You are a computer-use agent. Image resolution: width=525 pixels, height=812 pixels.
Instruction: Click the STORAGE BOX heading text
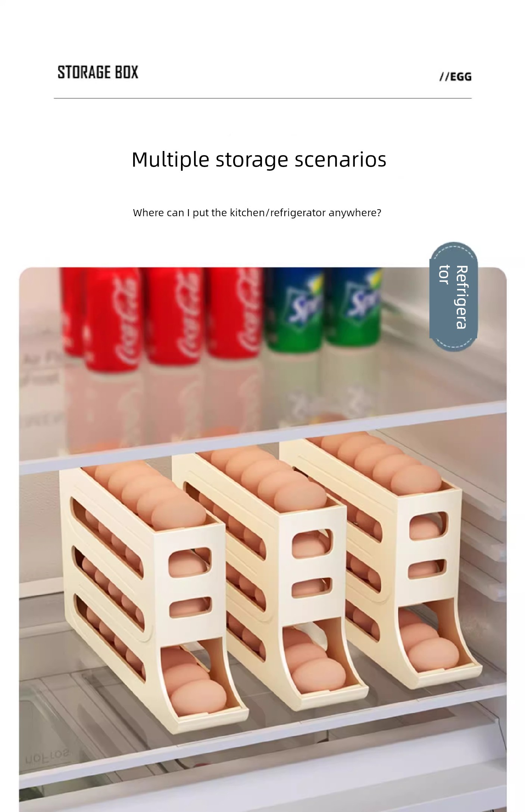pyautogui.click(x=98, y=72)
